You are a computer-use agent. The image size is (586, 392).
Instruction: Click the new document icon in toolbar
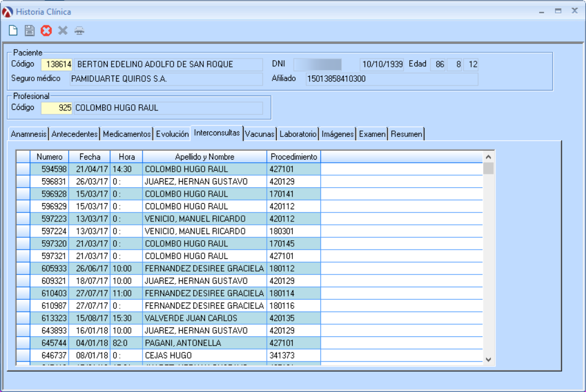click(x=13, y=31)
